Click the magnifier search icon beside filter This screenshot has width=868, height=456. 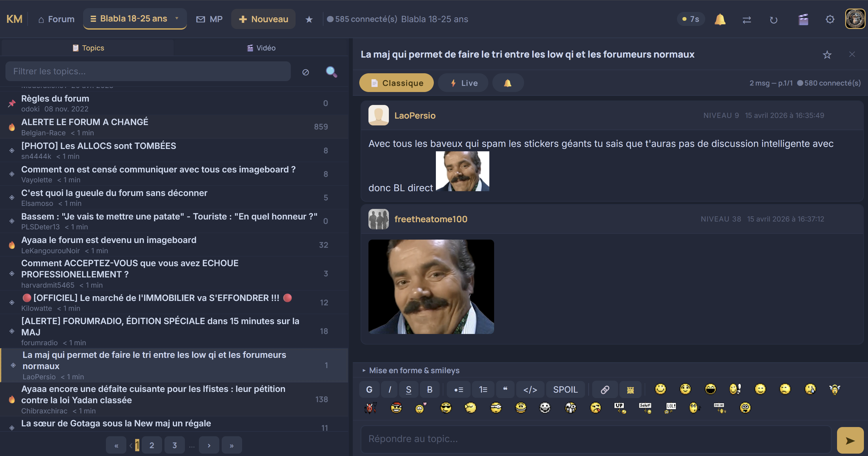[x=331, y=72]
